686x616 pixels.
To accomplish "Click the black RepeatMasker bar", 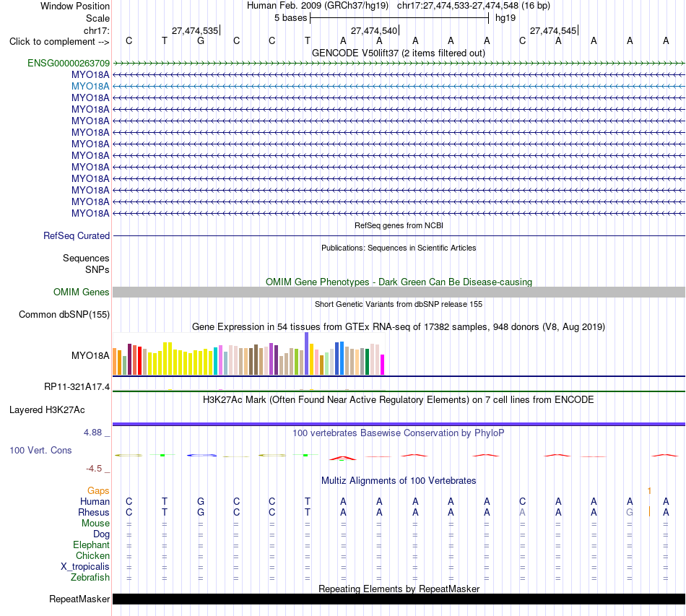I will tap(399, 599).
